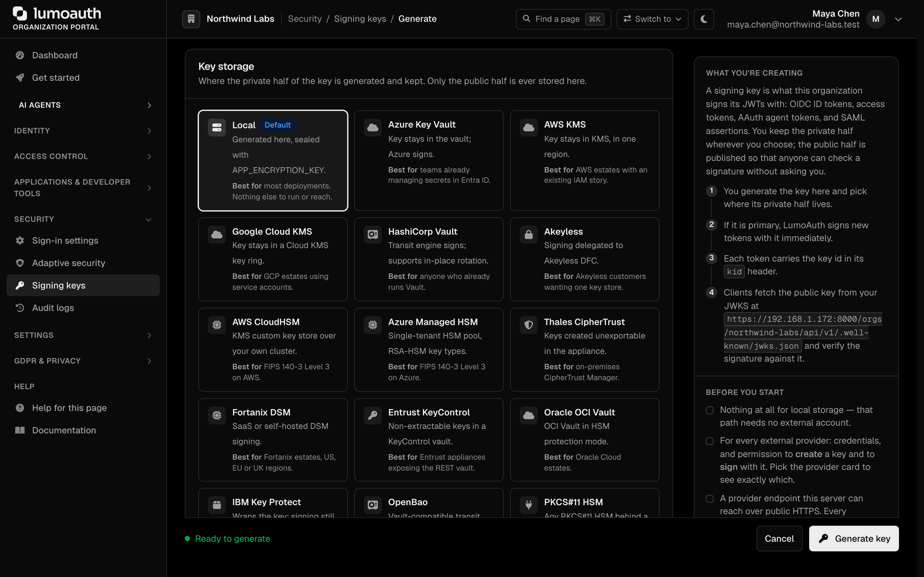Click the Documentation book icon
Screen dimensions: 924x577
pos(20,431)
